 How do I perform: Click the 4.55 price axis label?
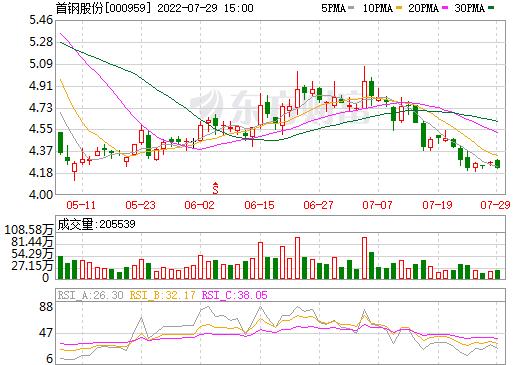pos(41,129)
